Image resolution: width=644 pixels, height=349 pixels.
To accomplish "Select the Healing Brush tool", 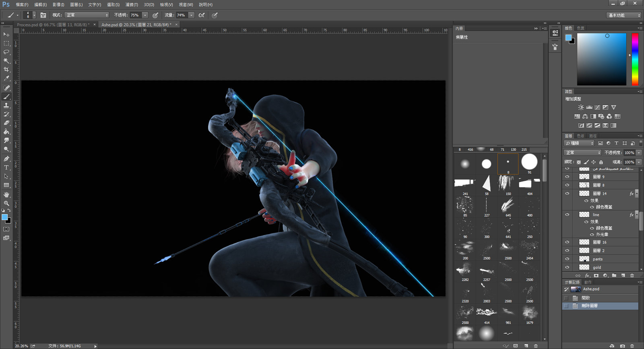I will (6, 88).
